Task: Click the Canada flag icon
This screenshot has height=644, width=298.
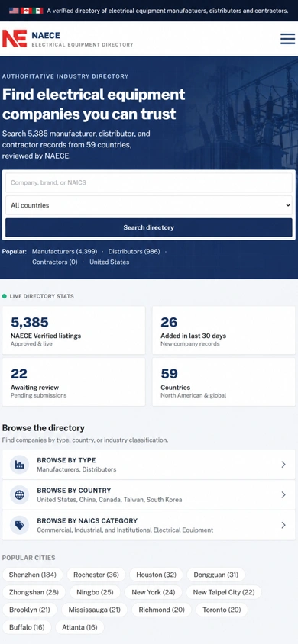Action: 26,11
